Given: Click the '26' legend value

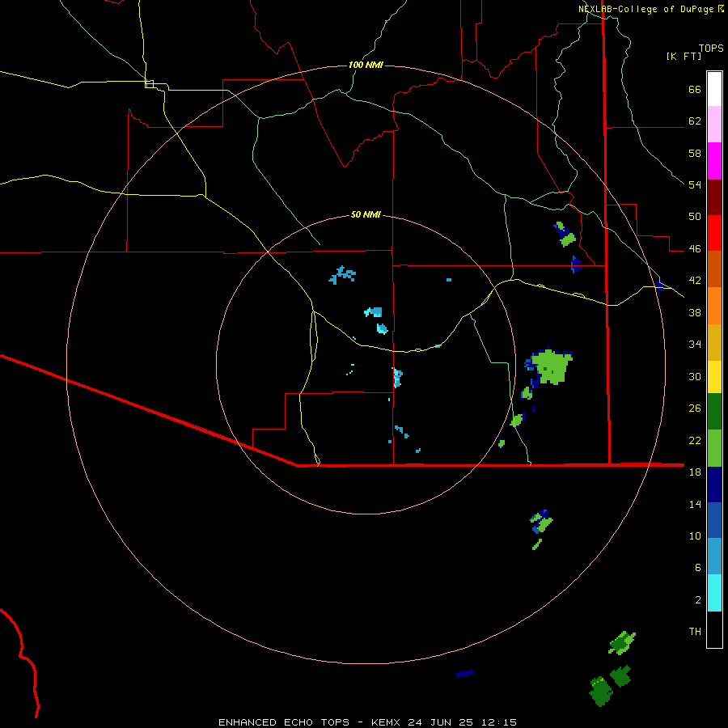Looking at the screenshot, I should [695, 408].
